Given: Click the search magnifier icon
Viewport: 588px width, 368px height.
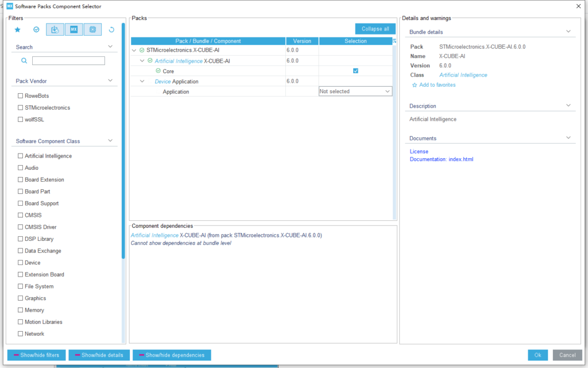Looking at the screenshot, I should pyautogui.click(x=24, y=60).
